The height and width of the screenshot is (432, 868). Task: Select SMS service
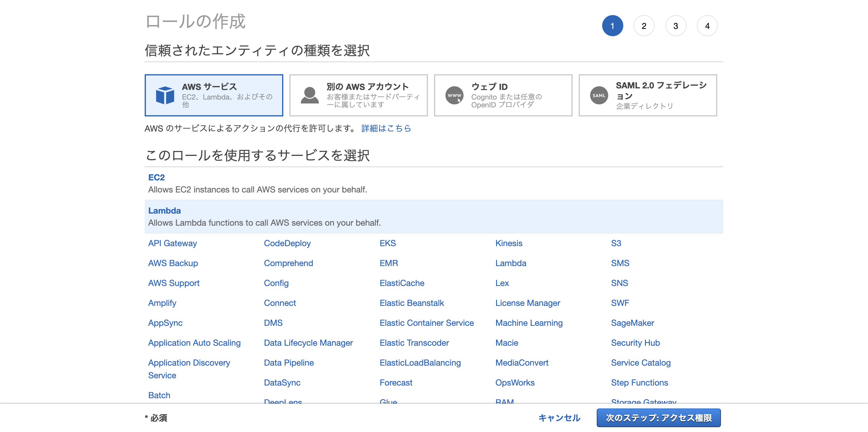[x=620, y=263]
